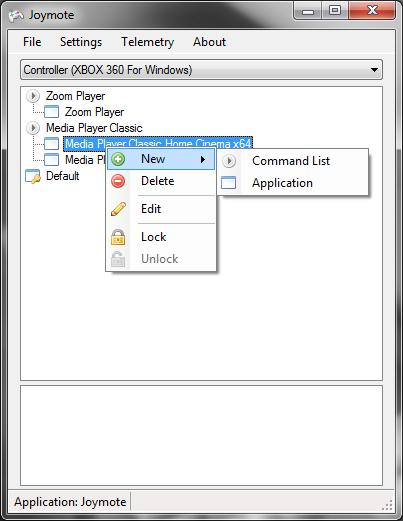Open the Telemetry menu
This screenshot has height=521, width=403.
point(147,42)
